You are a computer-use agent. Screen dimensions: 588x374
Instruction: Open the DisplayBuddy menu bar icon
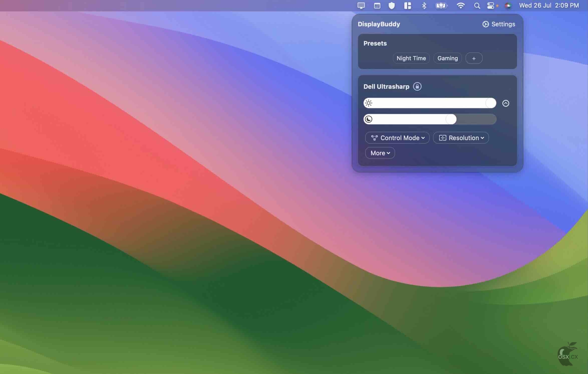pos(361,6)
